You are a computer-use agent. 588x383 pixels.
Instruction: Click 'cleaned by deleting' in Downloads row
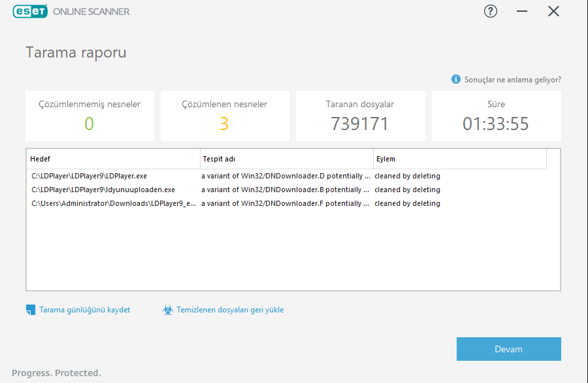tap(407, 203)
